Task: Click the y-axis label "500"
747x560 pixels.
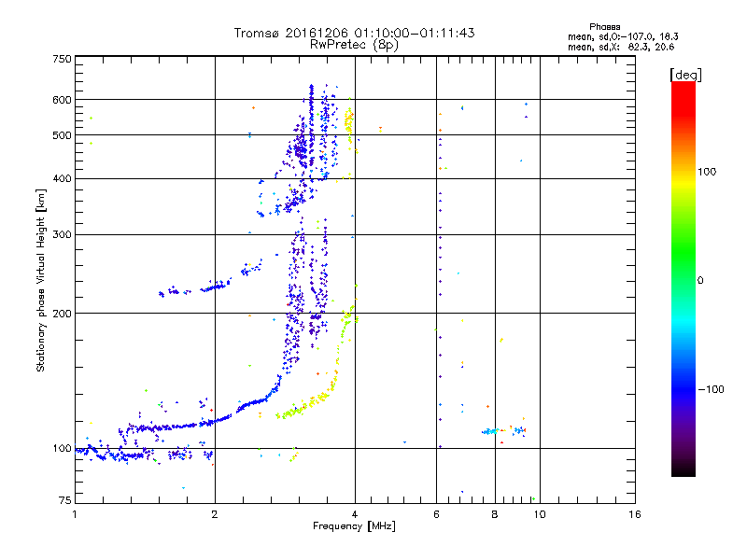Action: (x=62, y=135)
